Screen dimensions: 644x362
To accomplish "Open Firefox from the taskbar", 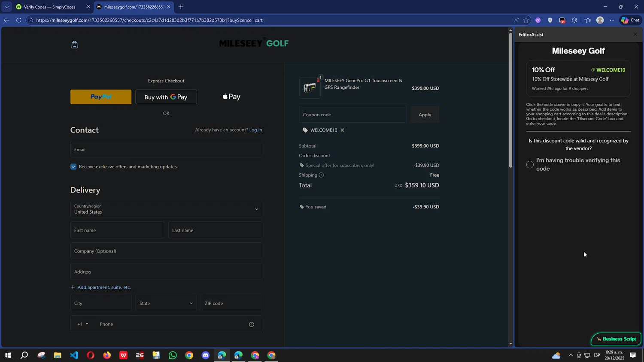I will [x=107, y=356].
